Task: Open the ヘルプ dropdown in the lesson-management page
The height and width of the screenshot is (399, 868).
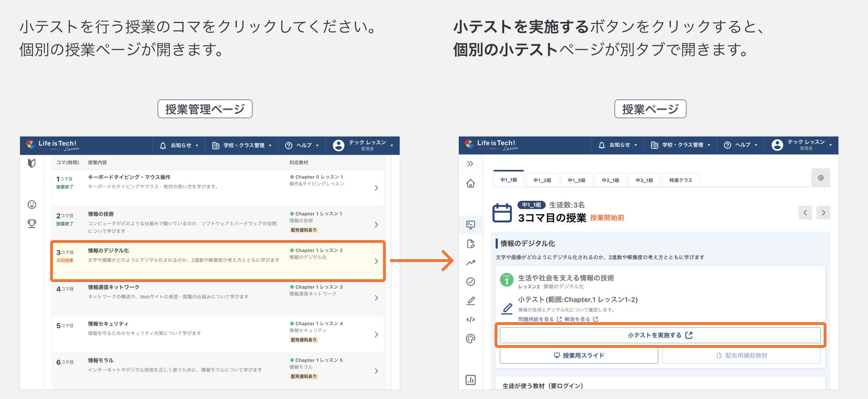Action: [x=302, y=146]
